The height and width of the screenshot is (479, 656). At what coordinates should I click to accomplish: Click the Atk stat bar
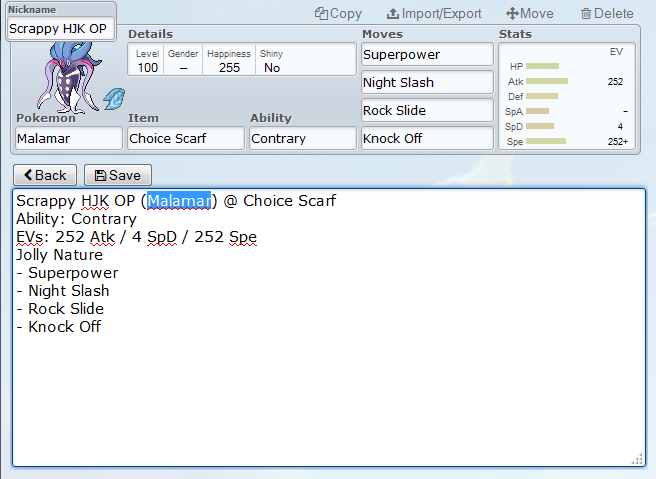[547, 81]
